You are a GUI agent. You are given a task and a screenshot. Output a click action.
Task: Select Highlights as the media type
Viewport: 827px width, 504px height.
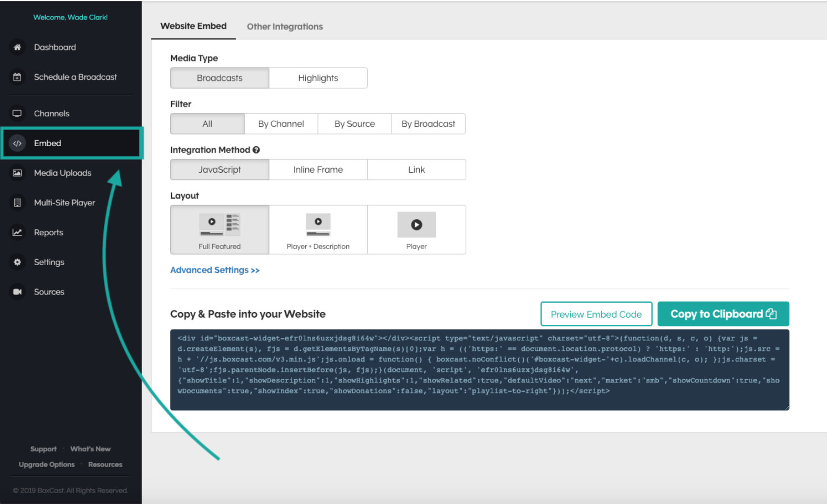click(x=318, y=77)
